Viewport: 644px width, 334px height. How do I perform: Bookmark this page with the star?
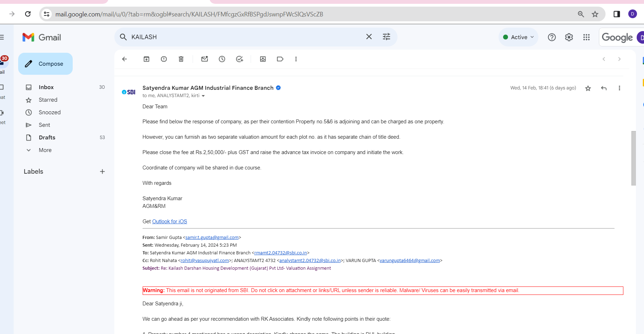pos(595,14)
